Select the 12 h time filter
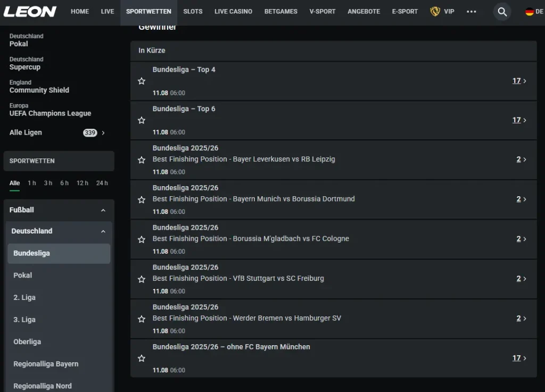Viewport: 545px width, 392px height. [x=82, y=183]
